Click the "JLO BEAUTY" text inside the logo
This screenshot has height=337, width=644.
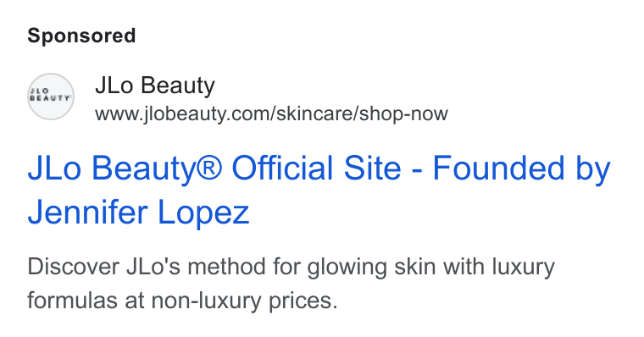[51, 95]
